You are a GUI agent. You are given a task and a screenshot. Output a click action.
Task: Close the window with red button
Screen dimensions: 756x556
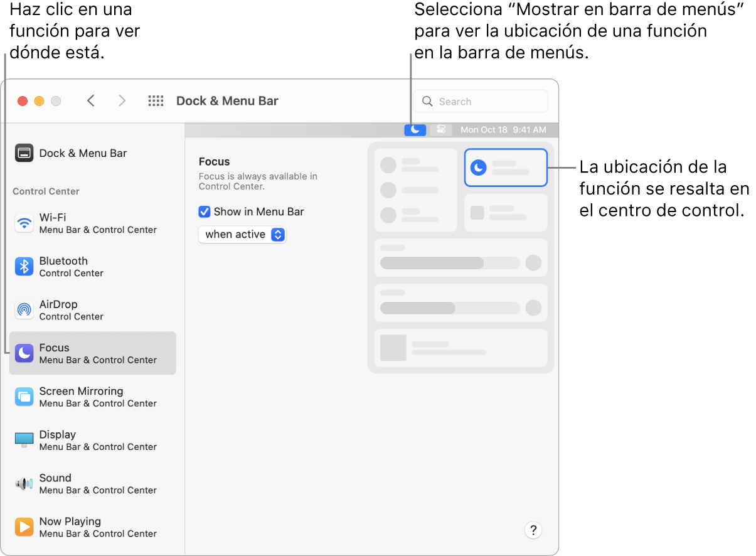coord(23,101)
